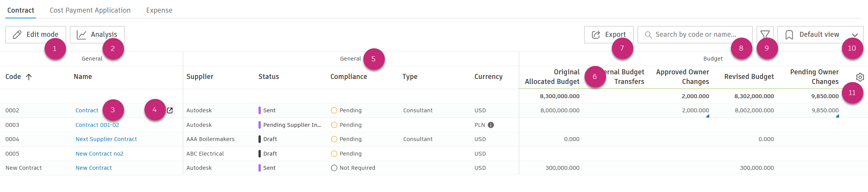Open the Expense tab
This screenshot has width=868, height=192.
159,10
